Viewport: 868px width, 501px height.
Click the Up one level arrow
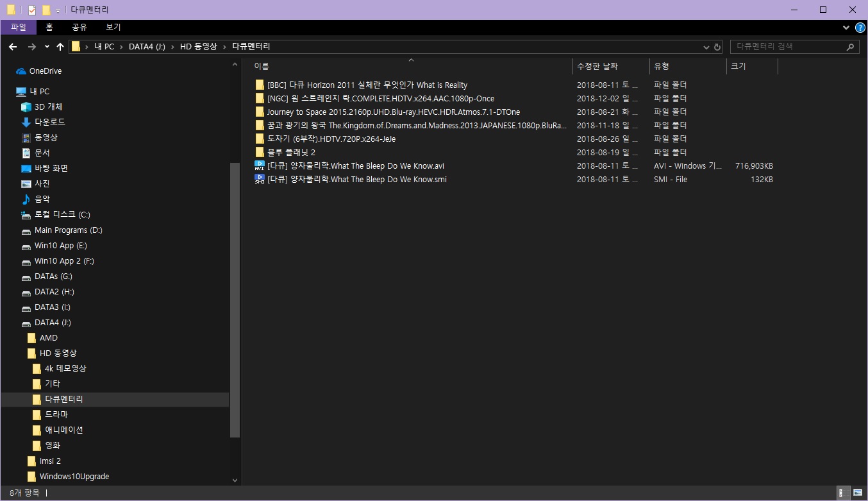60,47
